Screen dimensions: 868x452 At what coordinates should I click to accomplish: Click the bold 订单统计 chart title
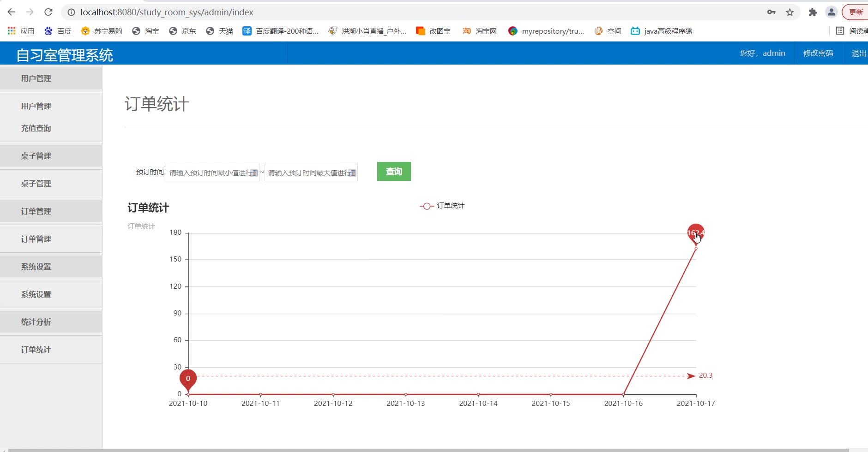[x=148, y=208]
